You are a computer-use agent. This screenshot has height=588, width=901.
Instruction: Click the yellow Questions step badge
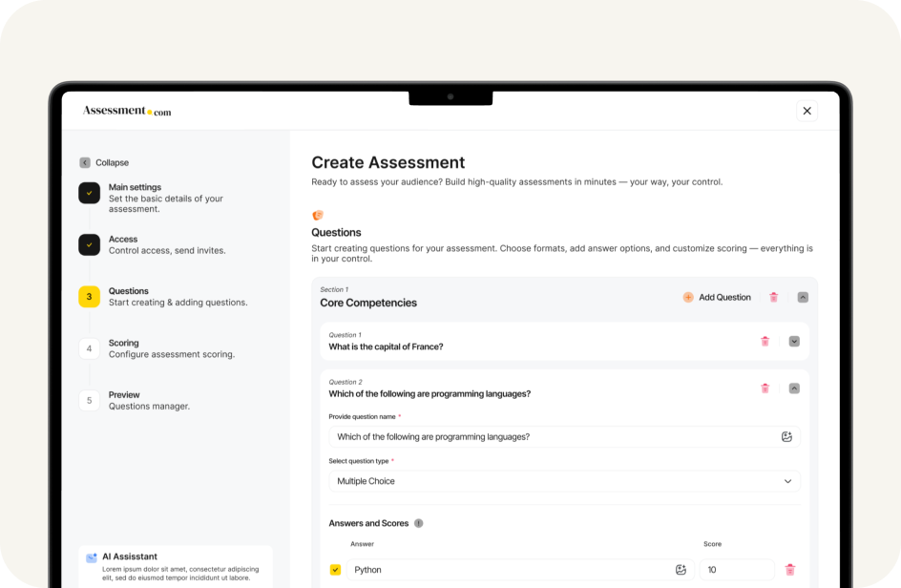pyautogui.click(x=89, y=297)
